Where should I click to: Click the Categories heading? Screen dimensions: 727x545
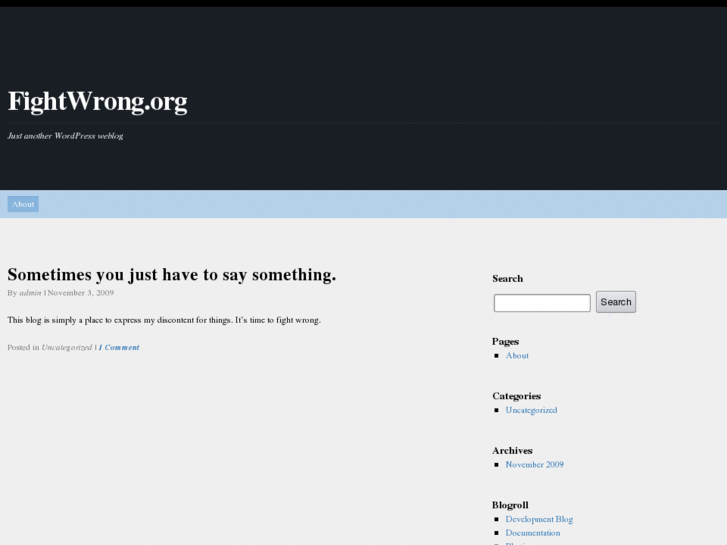pos(517,396)
